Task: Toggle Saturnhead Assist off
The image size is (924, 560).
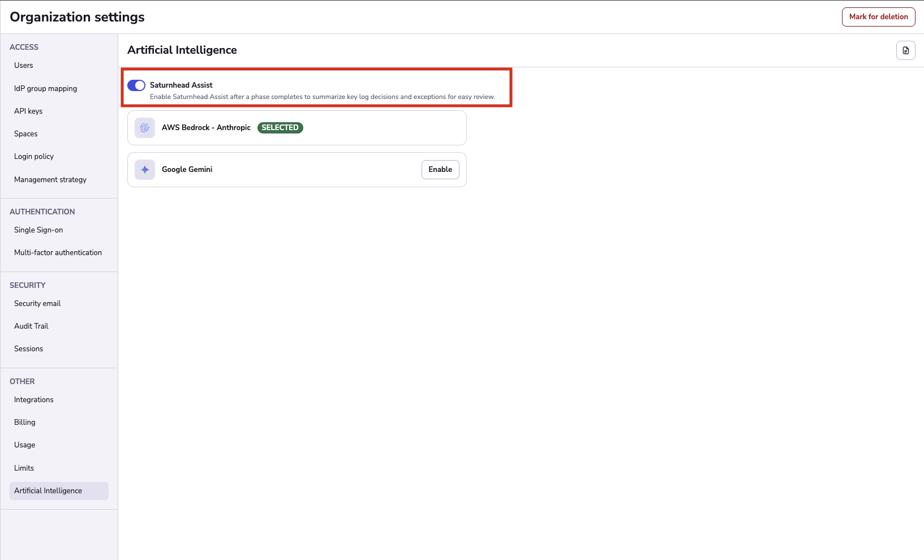Action: (x=136, y=85)
